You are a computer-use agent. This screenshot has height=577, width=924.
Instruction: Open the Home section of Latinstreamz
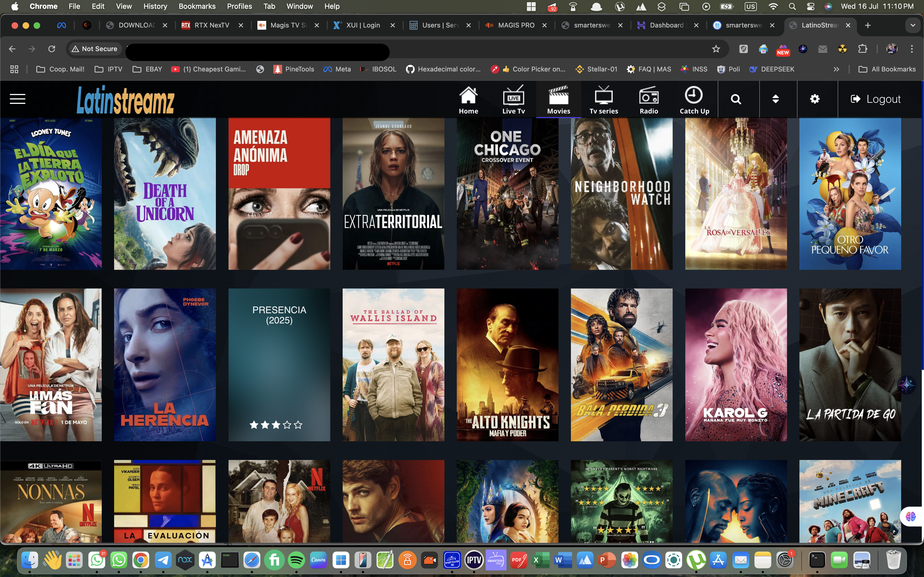pos(469,99)
